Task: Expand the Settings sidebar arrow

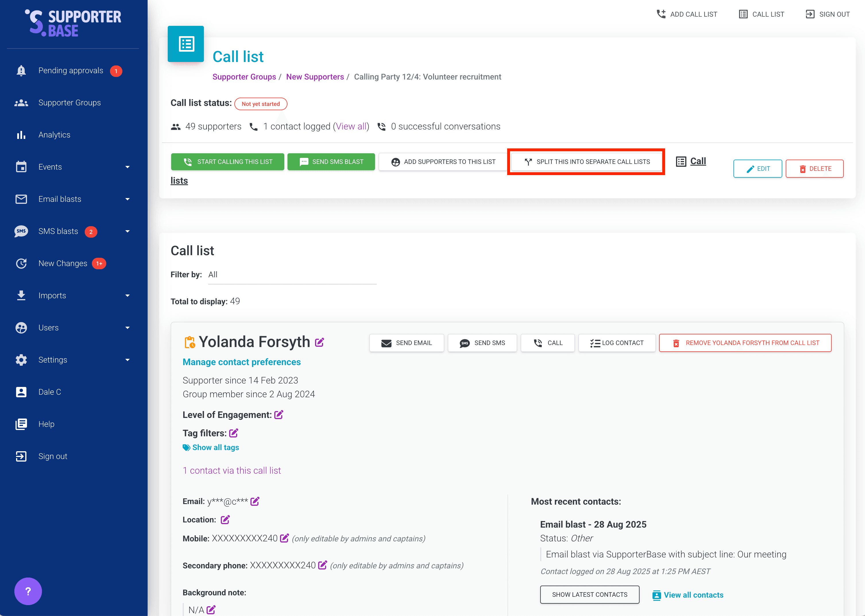Action: click(128, 360)
